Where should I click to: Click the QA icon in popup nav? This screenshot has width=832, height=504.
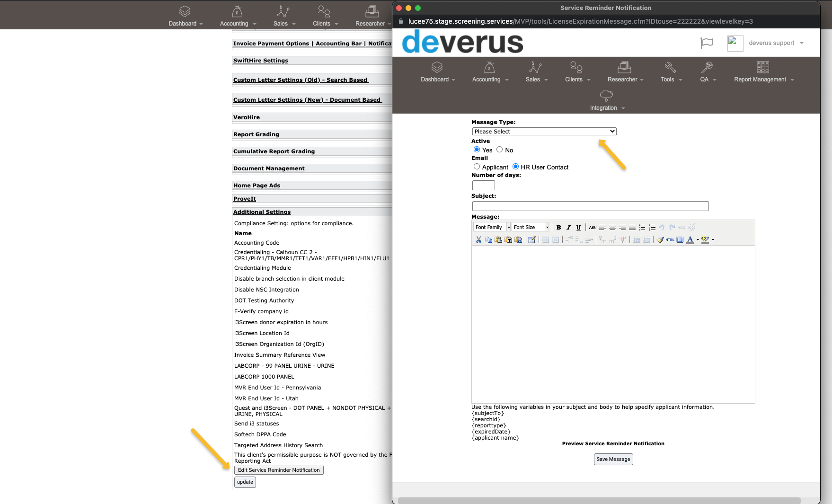[707, 67]
